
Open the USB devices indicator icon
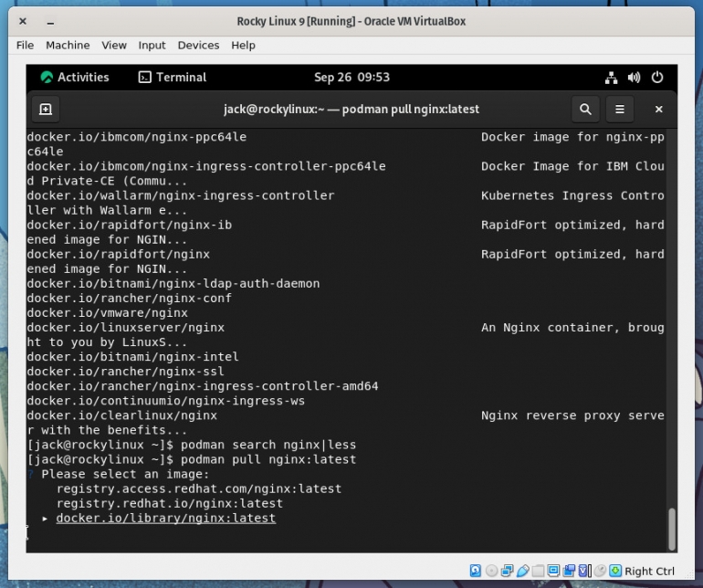coord(523,571)
